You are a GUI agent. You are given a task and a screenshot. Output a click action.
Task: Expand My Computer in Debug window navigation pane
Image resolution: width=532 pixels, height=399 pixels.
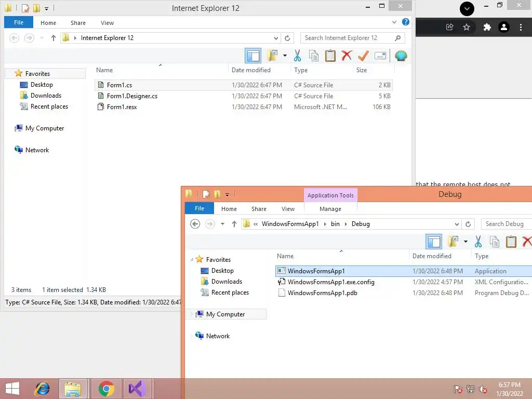192,314
